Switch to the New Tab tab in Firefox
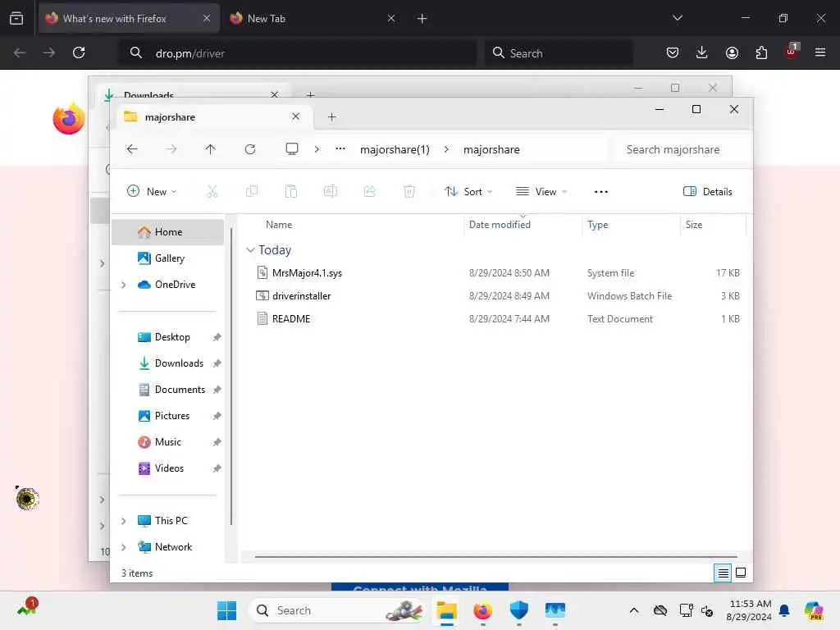The image size is (840, 630). tap(313, 18)
